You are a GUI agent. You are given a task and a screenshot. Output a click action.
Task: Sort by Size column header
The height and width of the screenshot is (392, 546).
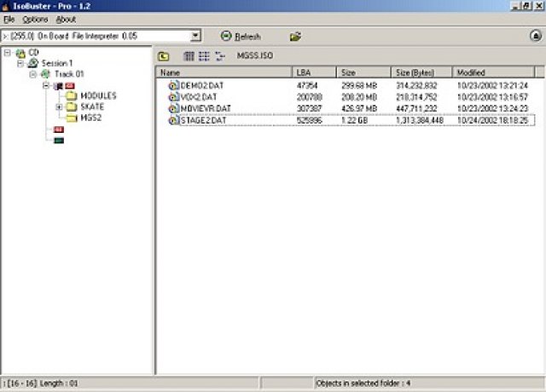coord(363,72)
